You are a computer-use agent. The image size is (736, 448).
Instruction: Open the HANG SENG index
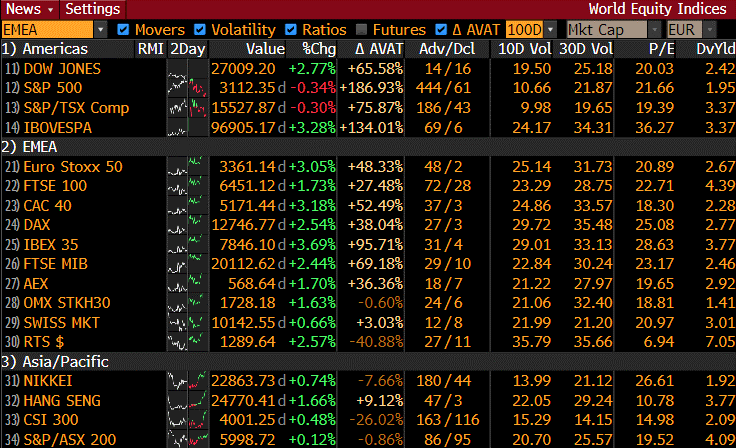62,401
